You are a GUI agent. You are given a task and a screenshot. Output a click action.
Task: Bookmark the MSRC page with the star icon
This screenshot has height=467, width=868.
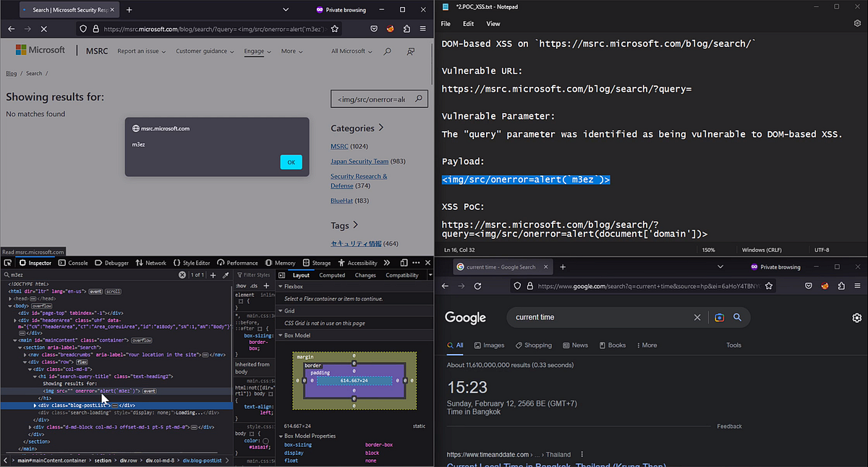click(333, 28)
